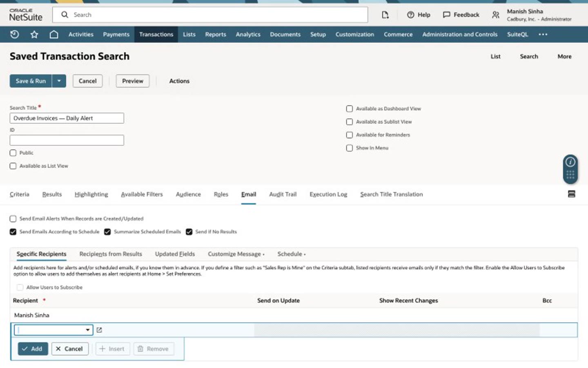Select the Updated Fields subtab
The image size is (588, 368).
(x=175, y=254)
